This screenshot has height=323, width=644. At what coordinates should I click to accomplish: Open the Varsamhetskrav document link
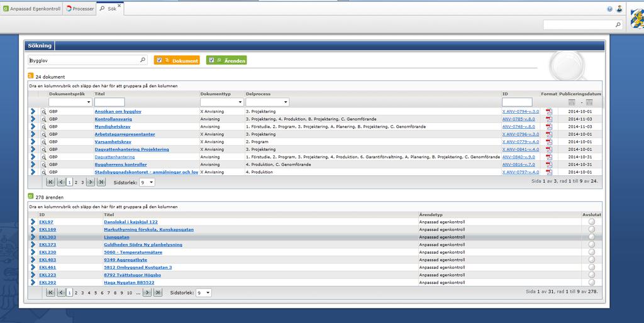point(113,141)
